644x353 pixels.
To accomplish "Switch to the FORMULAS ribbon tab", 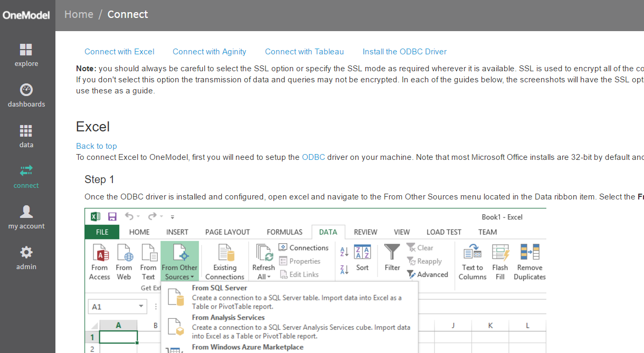I will click(285, 232).
